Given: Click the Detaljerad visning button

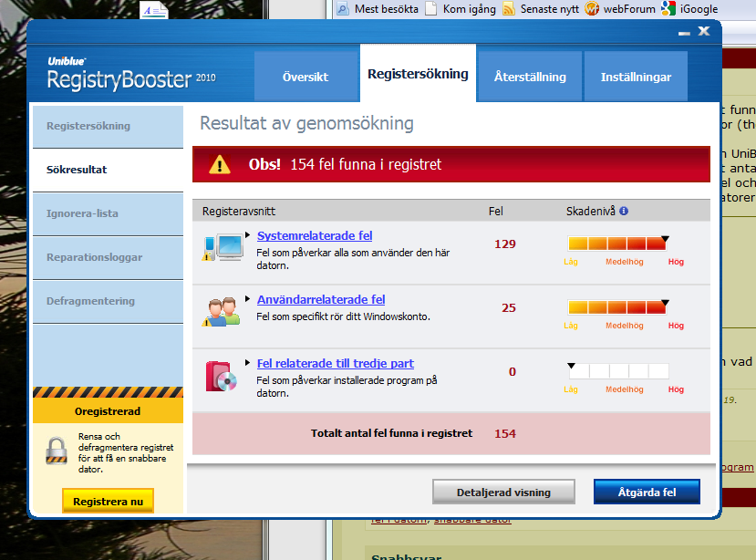Looking at the screenshot, I should coord(503,493).
